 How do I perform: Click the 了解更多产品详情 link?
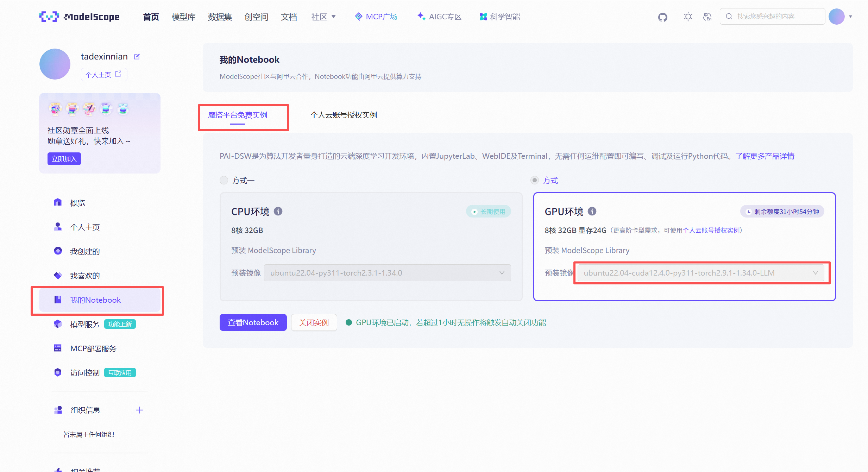pos(765,156)
